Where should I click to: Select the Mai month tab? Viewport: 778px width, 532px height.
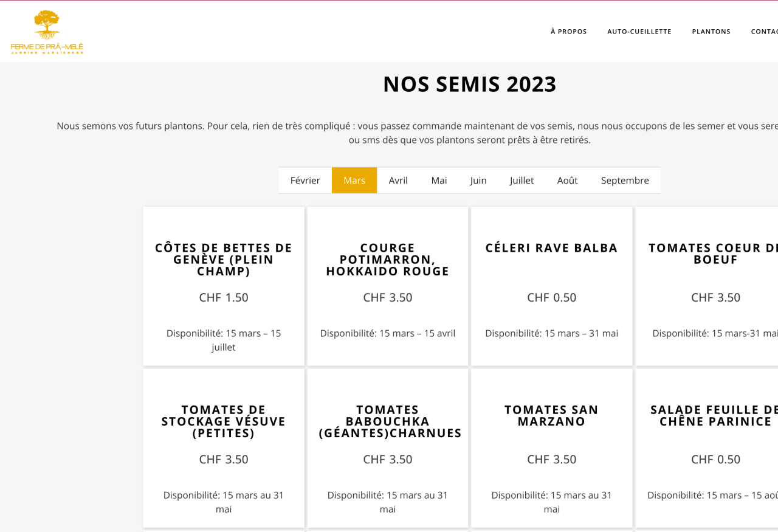coord(439,181)
